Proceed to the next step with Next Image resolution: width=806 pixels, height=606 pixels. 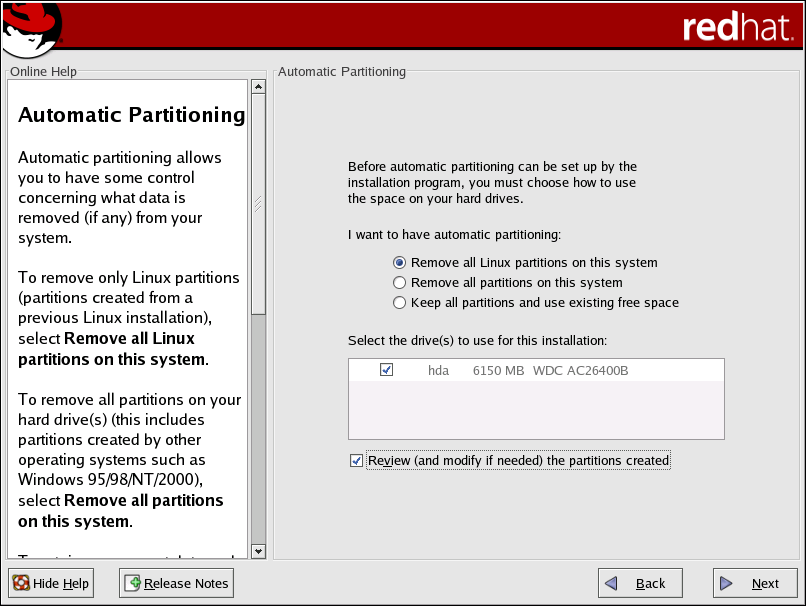click(x=755, y=583)
